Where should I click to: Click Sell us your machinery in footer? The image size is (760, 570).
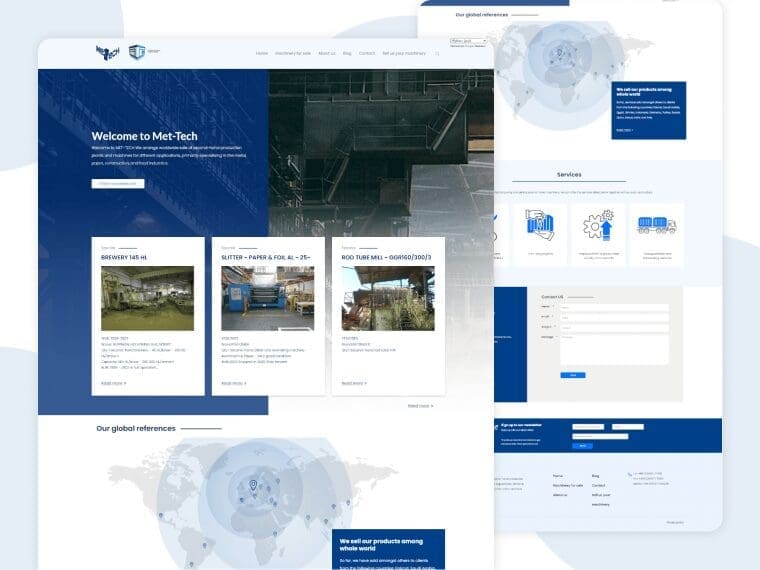(x=601, y=500)
